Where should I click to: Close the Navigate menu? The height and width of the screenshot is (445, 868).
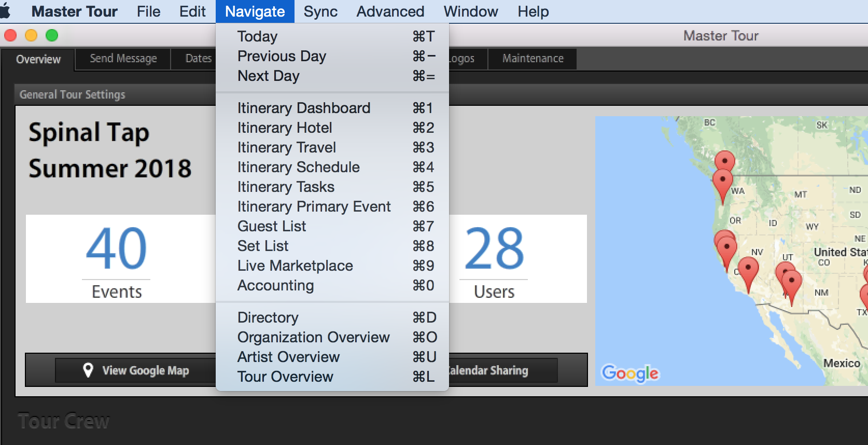click(255, 11)
